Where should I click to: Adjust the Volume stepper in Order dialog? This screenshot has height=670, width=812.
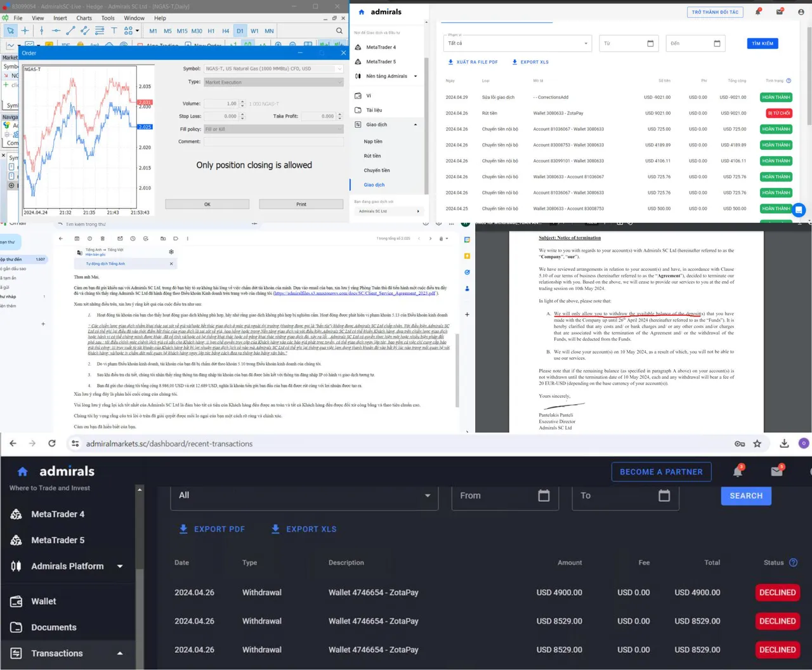(242, 103)
